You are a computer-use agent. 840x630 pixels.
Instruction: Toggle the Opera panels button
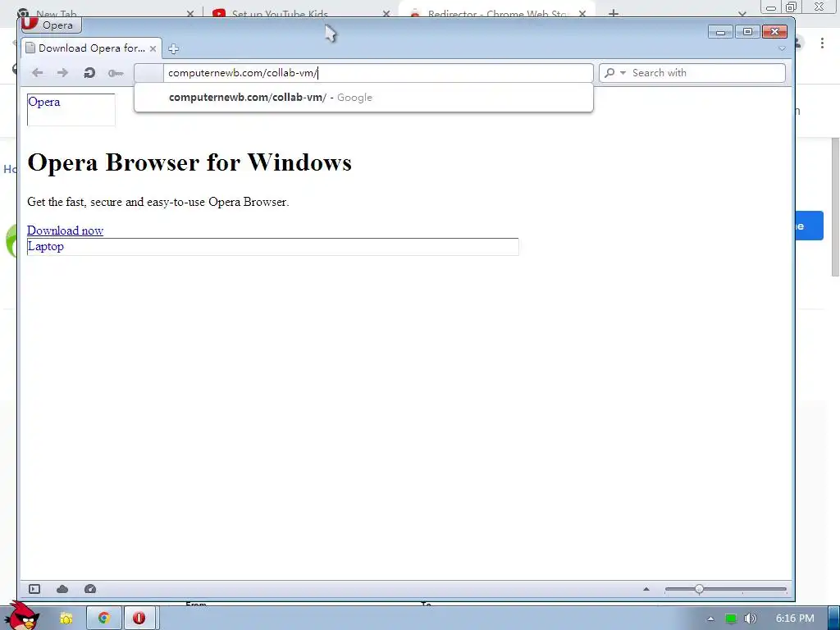(x=34, y=589)
